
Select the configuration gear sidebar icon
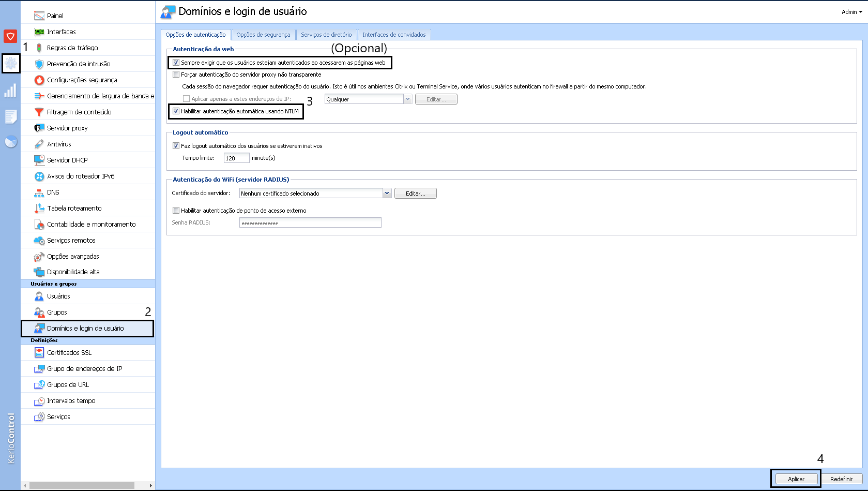pyautogui.click(x=11, y=64)
